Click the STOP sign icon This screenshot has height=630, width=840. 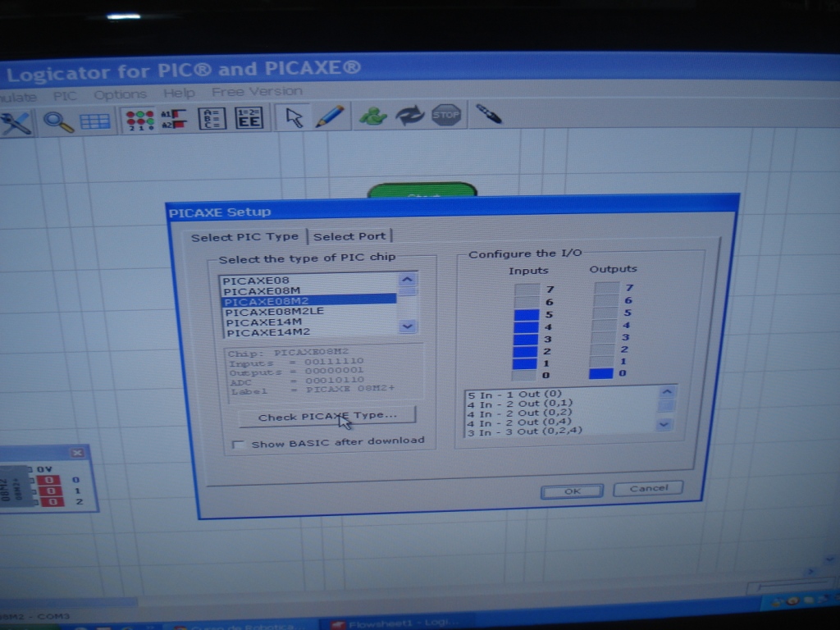tap(446, 114)
